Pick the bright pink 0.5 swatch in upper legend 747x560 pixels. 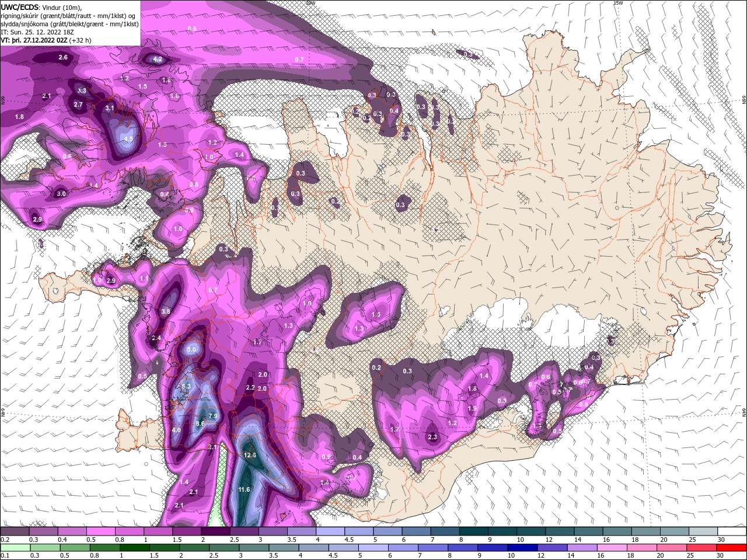[x=100, y=531]
